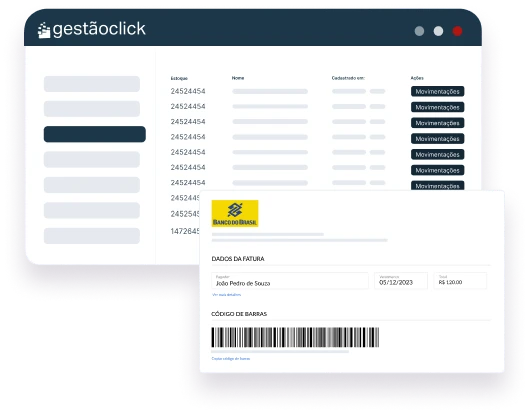Click the Total field R$ 120,00

point(460,281)
